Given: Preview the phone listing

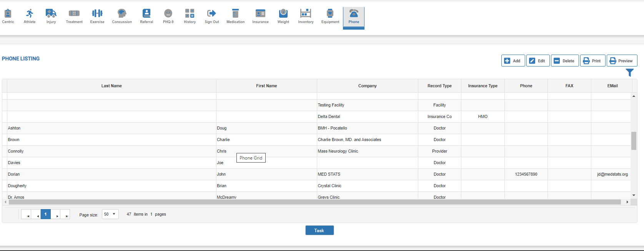Looking at the screenshot, I should tap(622, 61).
